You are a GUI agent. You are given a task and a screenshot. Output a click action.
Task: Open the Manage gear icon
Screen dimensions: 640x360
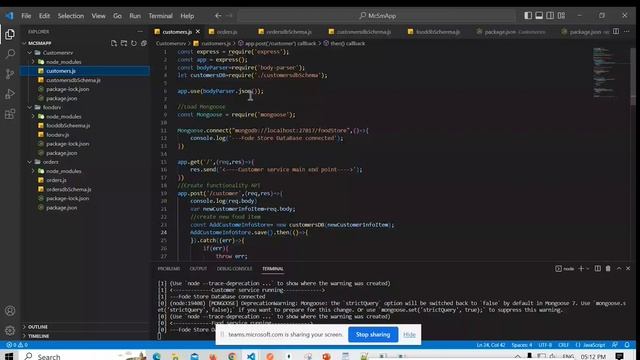(x=10, y=330)
